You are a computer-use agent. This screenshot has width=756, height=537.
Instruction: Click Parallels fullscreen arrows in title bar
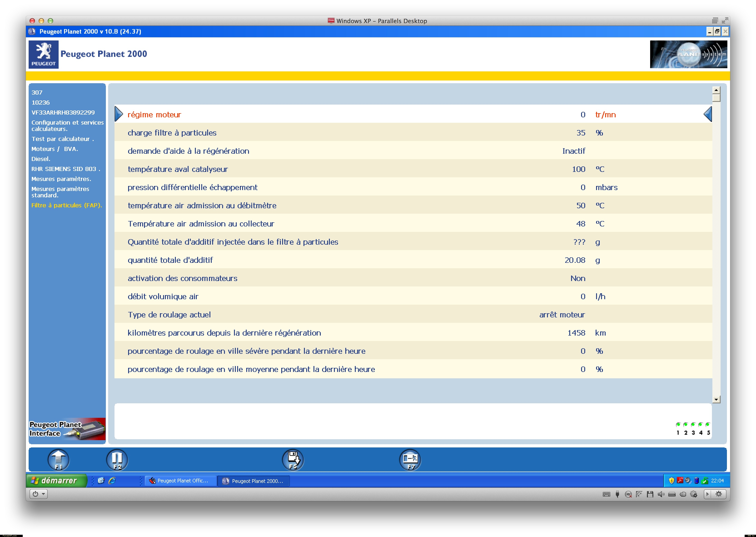click(725, 20)
